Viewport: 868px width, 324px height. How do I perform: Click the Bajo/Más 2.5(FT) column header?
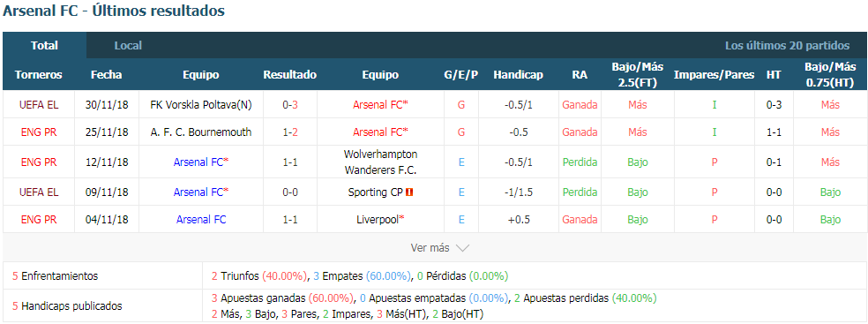pos(637,75)
